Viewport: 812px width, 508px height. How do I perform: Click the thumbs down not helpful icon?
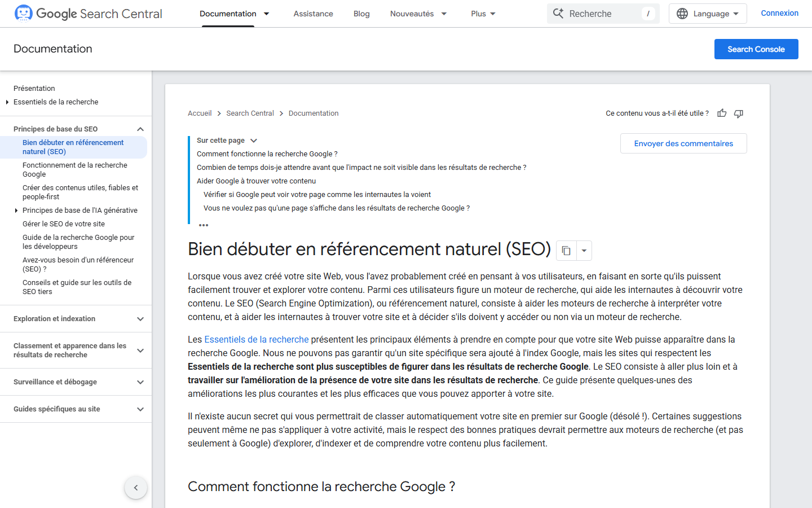pyautogui.click(x=739, y=113)
